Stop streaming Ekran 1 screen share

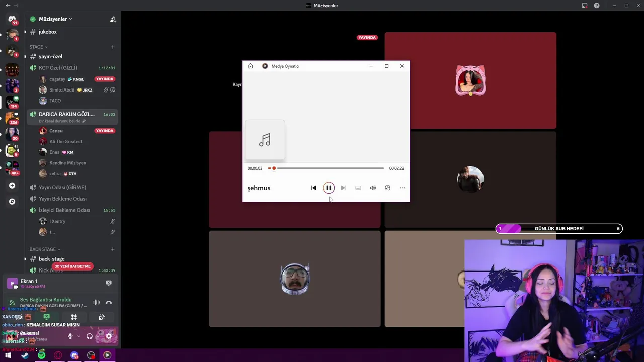[108, 283]
